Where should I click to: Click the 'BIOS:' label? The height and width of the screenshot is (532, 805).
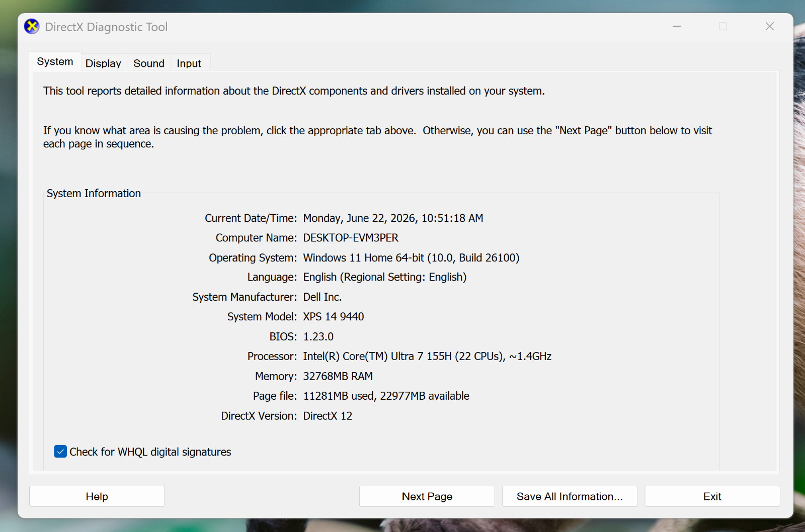(283, 337)
